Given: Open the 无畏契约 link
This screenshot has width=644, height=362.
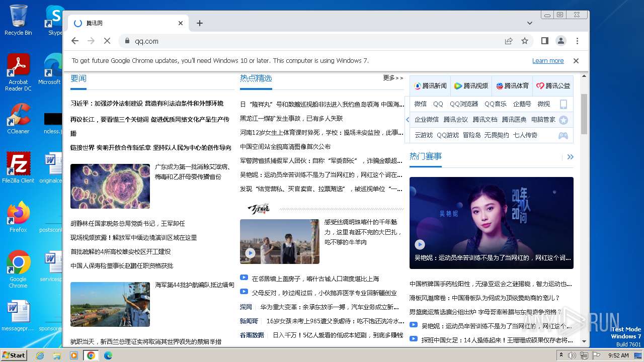Looking at the screenshot, I should click(497, 135).
